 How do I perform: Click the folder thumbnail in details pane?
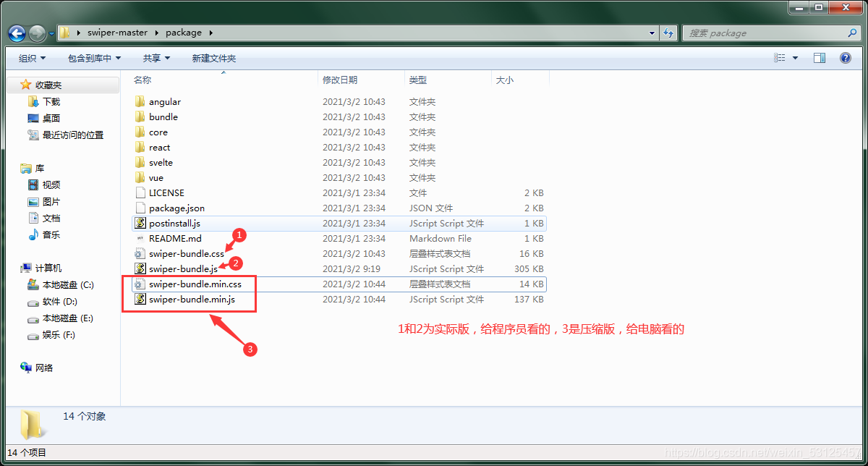click(x=33, y=424)
